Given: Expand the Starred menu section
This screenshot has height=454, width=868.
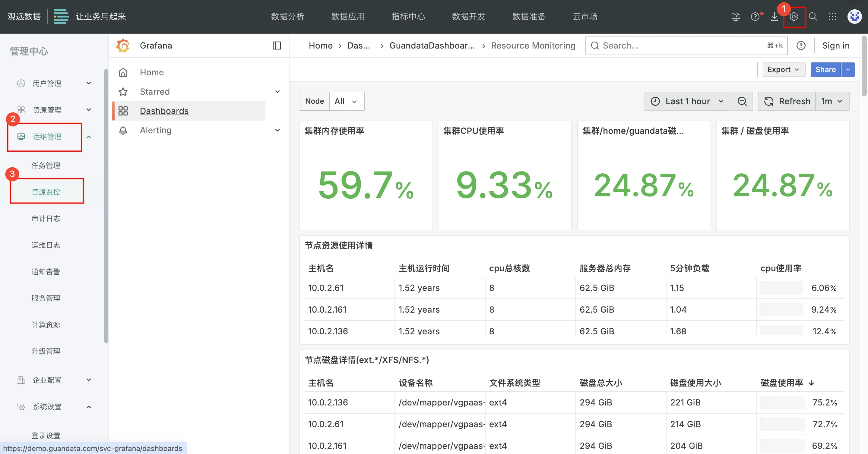Looking at the screenshot, I should pyautogui.click(x=277, y=92).
